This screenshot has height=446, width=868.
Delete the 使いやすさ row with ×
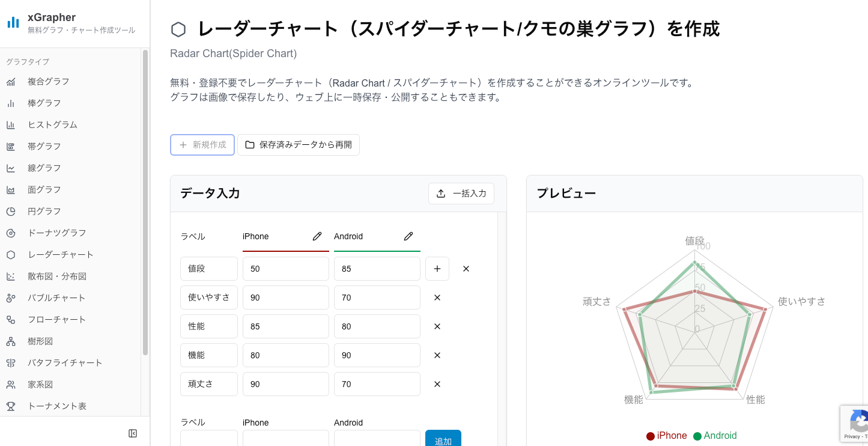tap(437, 298)
